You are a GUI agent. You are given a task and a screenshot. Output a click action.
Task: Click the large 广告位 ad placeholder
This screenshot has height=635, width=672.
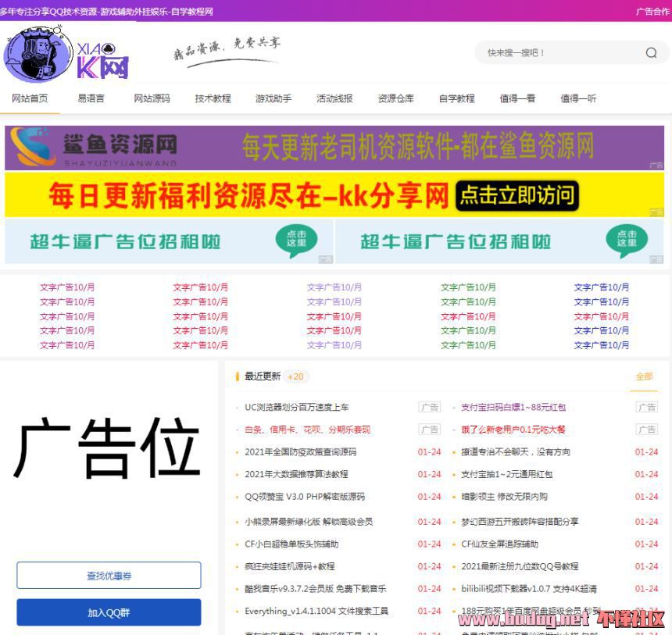coord(109,451)
